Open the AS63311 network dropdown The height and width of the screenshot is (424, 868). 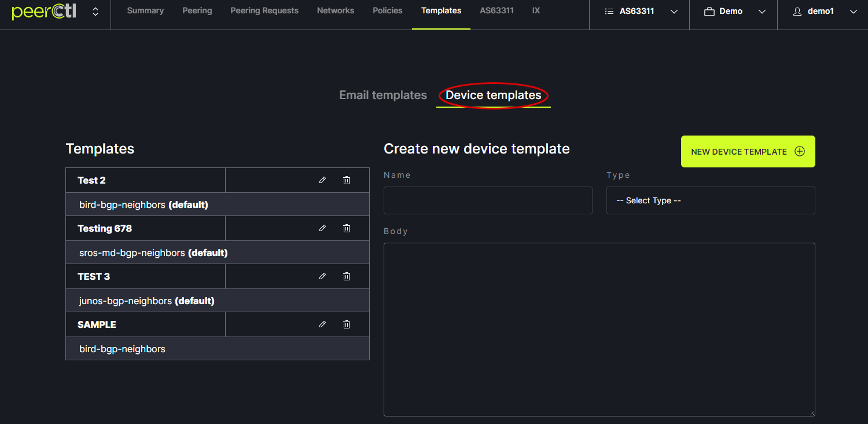click(640, 12)
